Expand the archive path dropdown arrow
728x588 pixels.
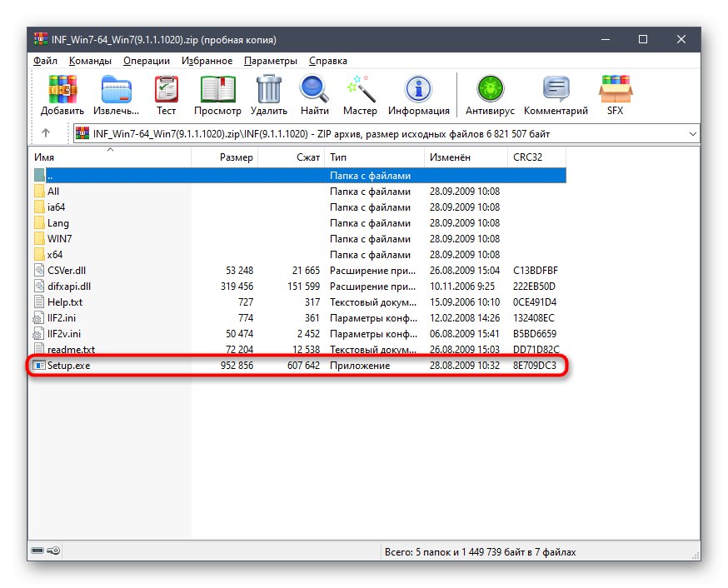pos(693,133)
